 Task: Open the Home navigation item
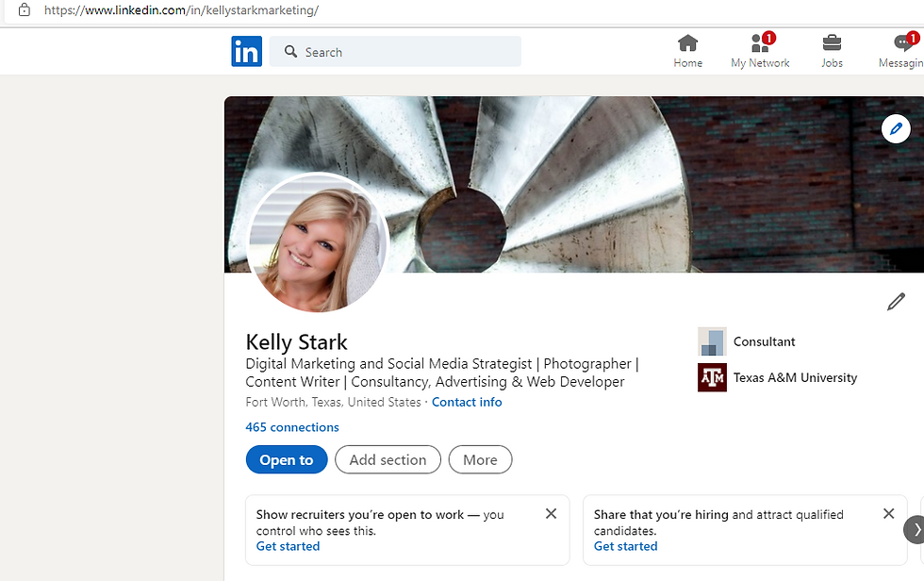(x=687, y=51)
